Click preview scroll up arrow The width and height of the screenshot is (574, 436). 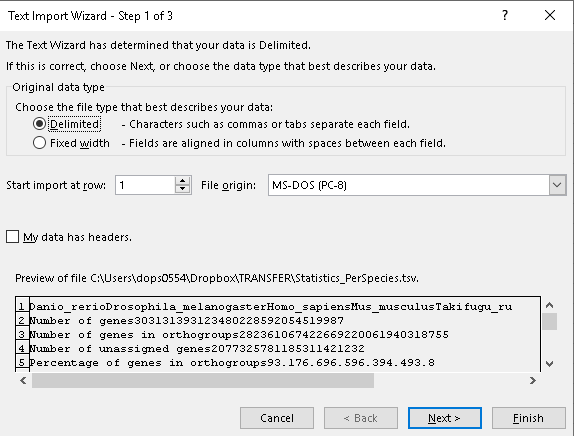549,305
